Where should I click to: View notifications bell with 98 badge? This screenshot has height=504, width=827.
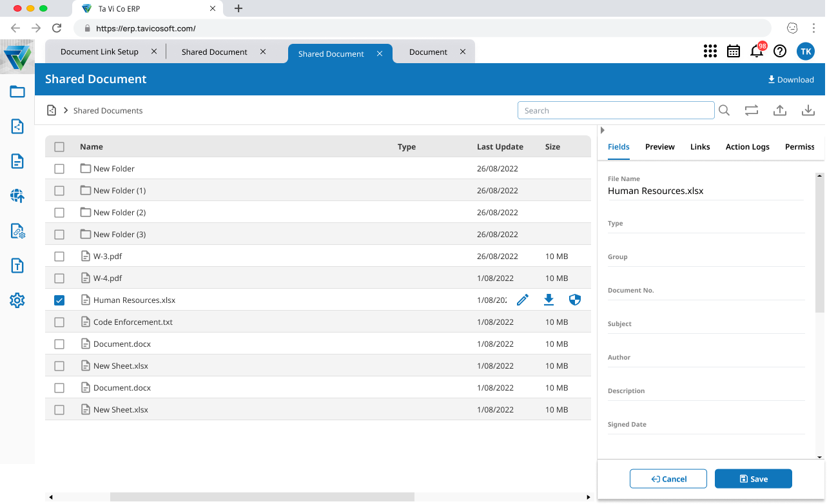[757, 51]
